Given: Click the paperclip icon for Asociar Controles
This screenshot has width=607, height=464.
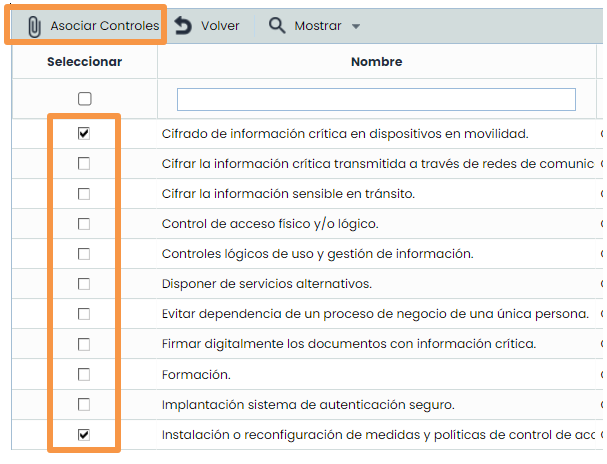Looking at the screenshot, I should tap(34, 26).
